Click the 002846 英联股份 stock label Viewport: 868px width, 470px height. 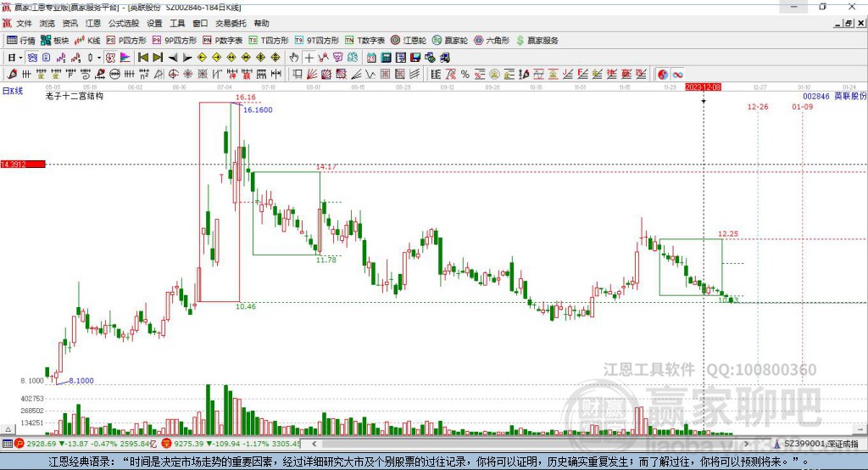(x=834, y=96)
